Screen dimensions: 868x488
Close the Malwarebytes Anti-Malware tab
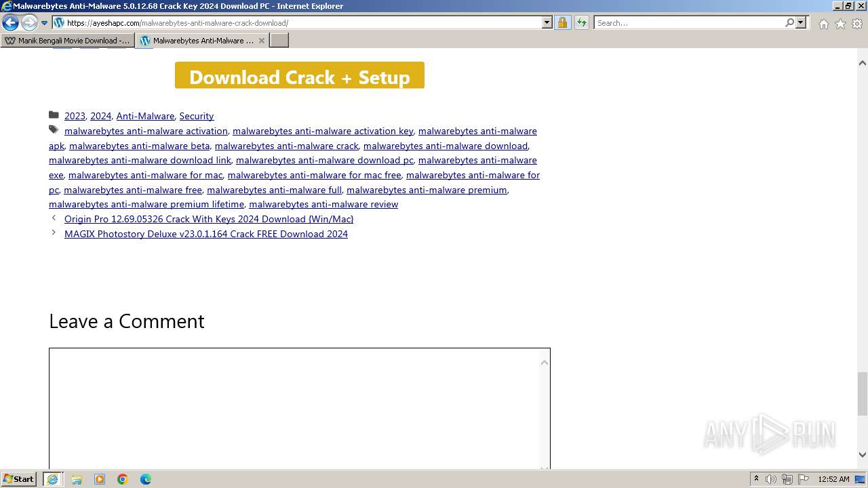click(262, 41)
